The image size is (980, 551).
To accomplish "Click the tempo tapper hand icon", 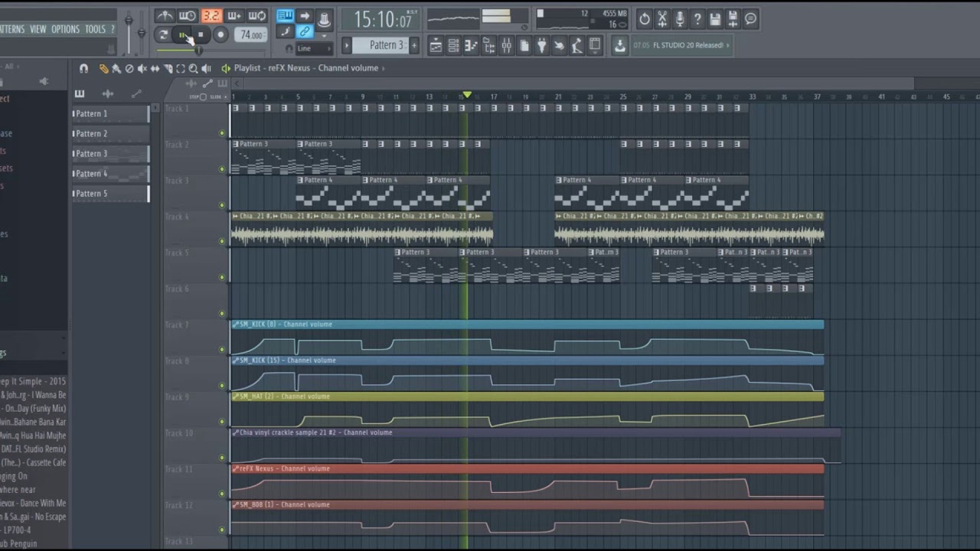I will [x=559, y=45].
